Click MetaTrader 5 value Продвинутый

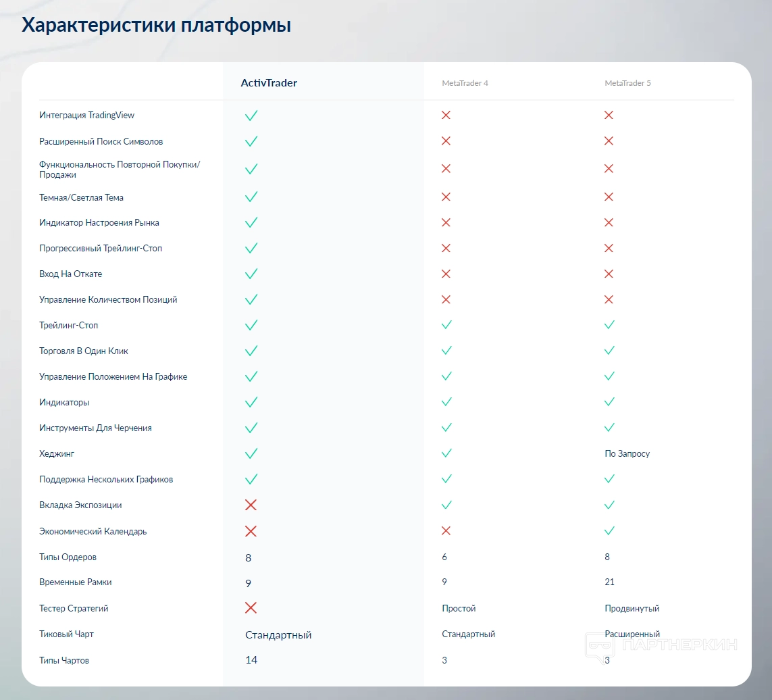632,608
